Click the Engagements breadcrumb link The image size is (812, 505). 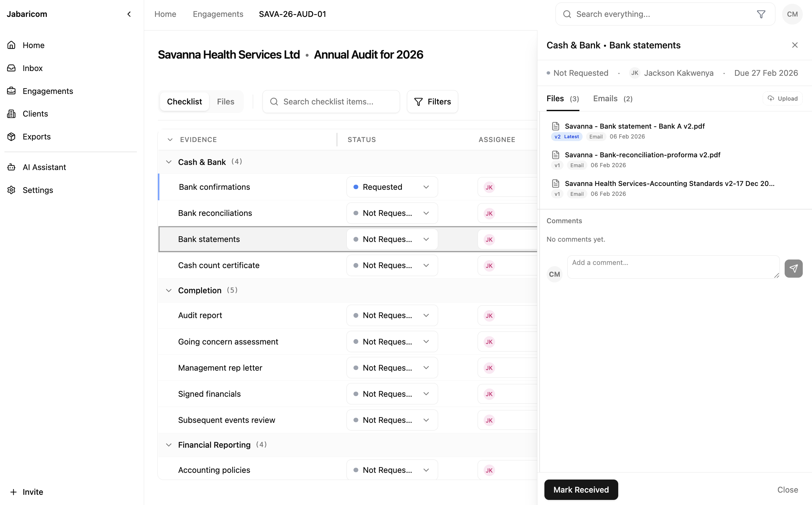click(x=218, y=14)
